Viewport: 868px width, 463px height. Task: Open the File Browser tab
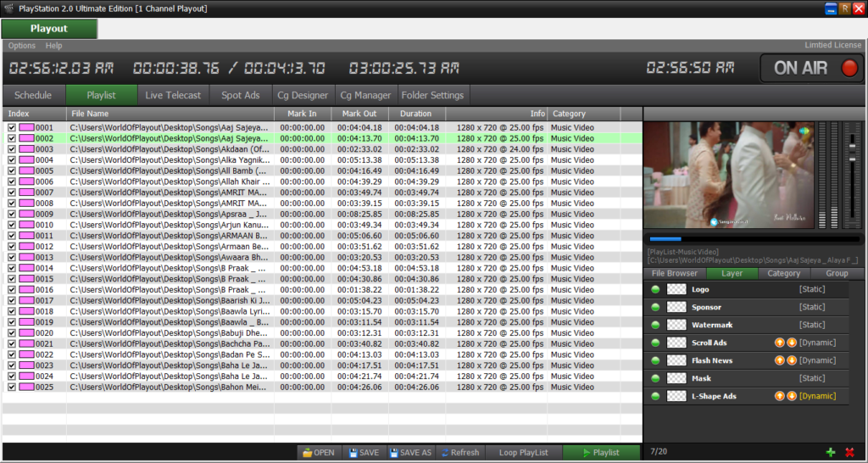[x=674, y=273]
